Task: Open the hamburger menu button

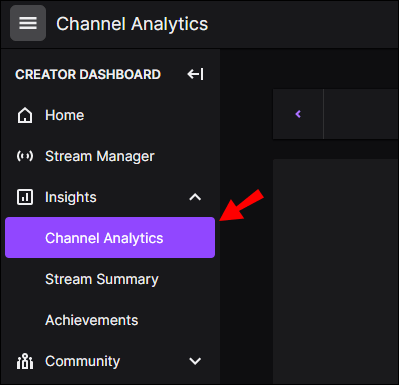Action: [x=28, y=23]
